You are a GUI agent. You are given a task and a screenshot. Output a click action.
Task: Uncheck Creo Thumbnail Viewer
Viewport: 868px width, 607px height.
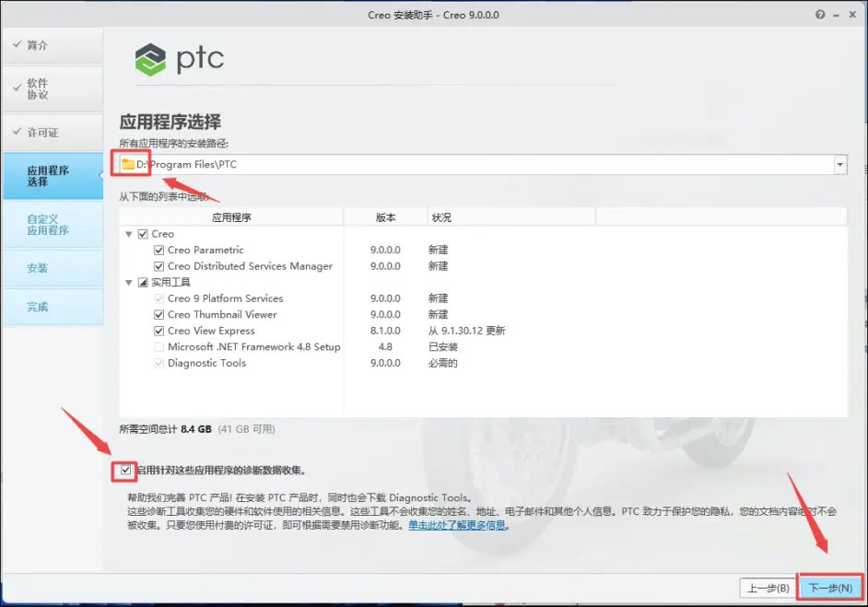pyautogui.click(x=158, y=314)
